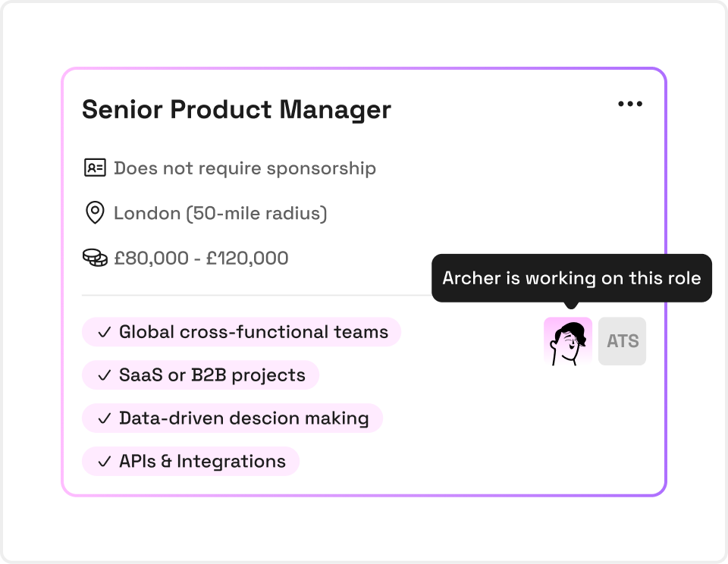The image size is (728, 564).
Task: Click the salary coins icon
Action: coord(95,258)
